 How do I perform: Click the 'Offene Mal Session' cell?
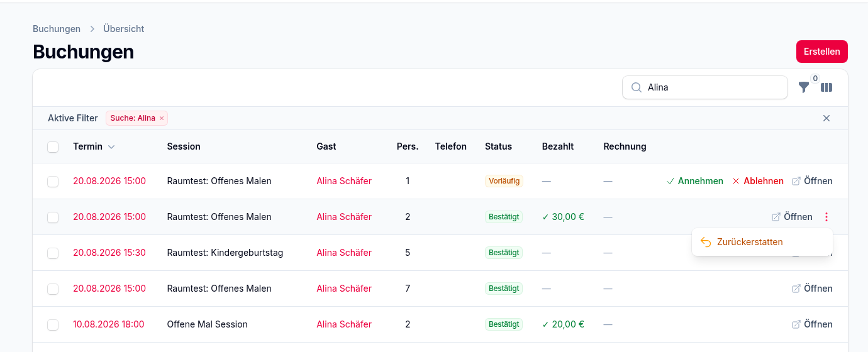point(208,324)
